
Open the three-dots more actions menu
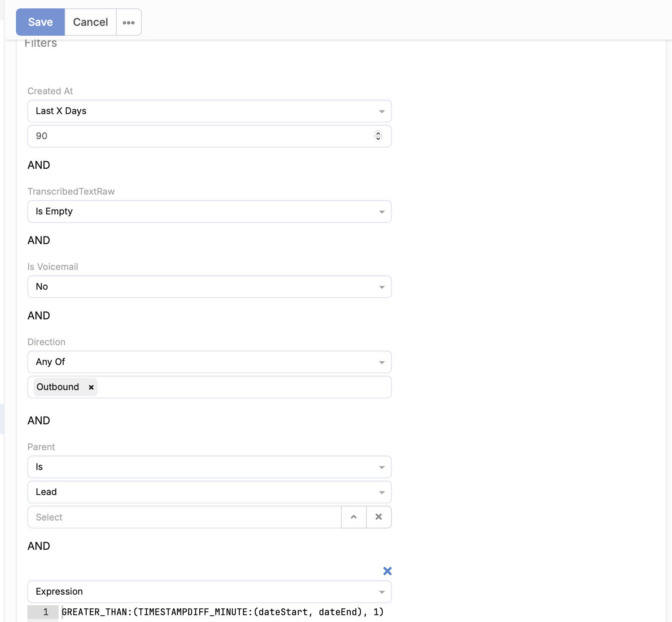pyautogui.click(x=129, y=22)
